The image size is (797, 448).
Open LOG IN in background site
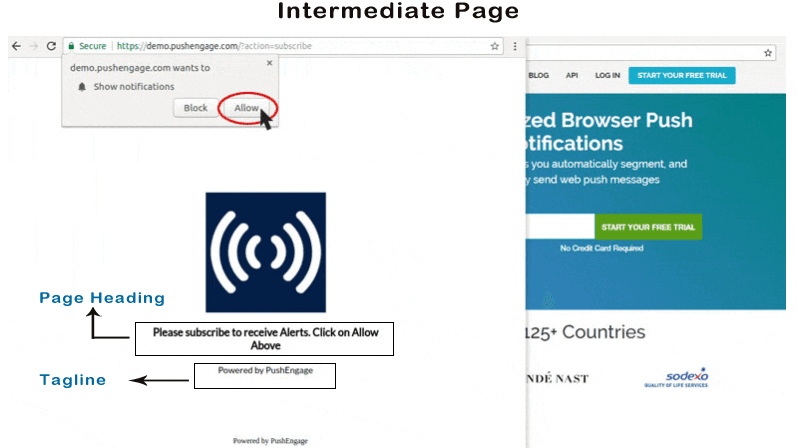click(x=607, y=75)
